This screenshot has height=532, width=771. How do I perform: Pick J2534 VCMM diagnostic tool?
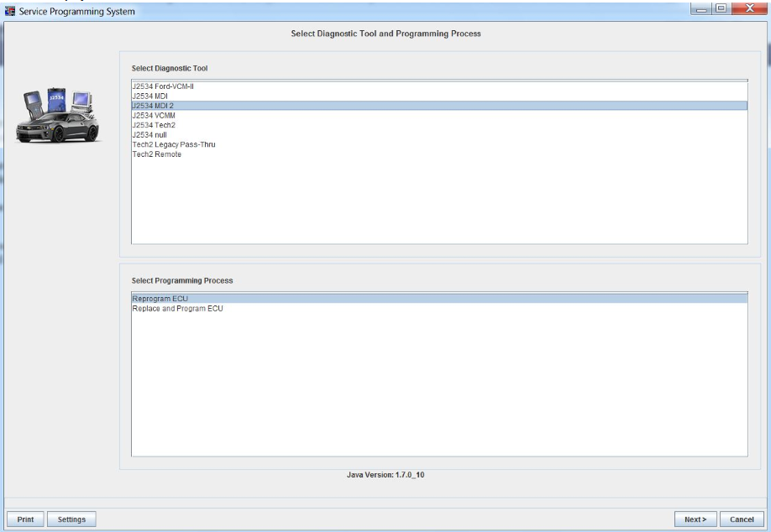(153, 116)
